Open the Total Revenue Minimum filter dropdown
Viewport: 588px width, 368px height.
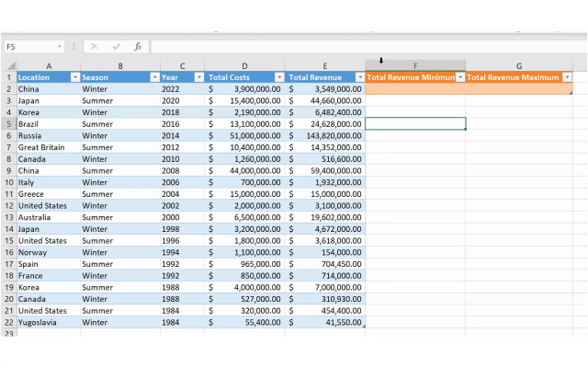pyautogui.click(x=460, y=77)
